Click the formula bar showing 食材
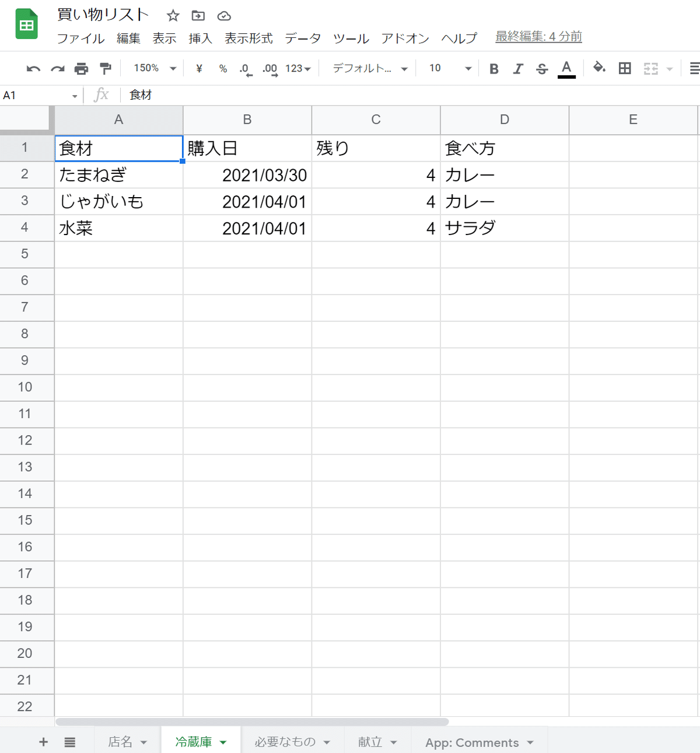Viewport: 700px width, 753px height. click(x=408, y=94)
